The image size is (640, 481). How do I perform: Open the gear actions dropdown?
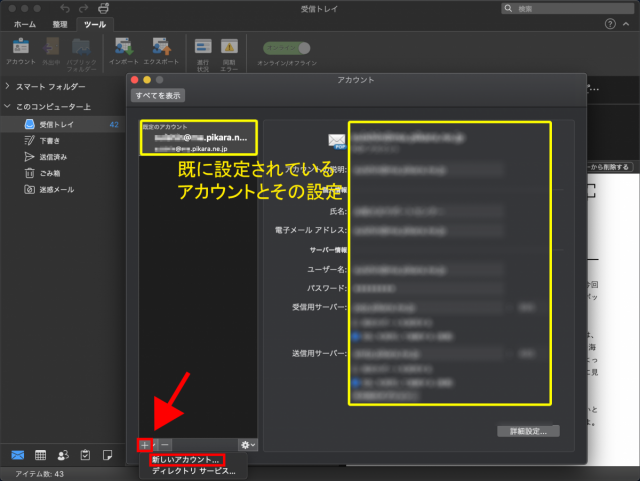[x=247, y=444]
